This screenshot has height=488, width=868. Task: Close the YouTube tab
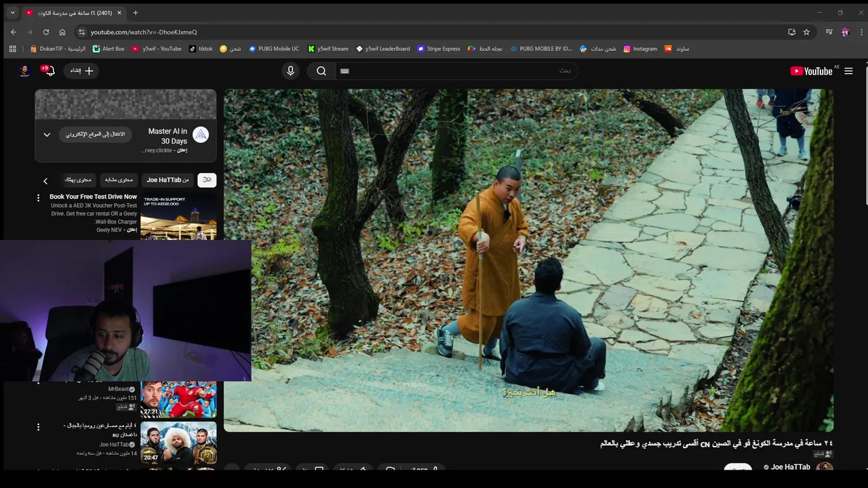tap(119, 13)
